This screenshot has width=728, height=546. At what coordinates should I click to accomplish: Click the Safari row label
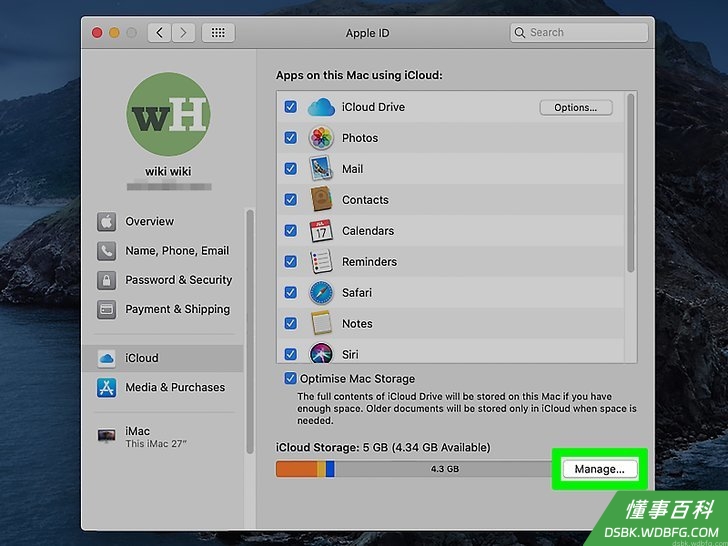[x=357, y=292]
